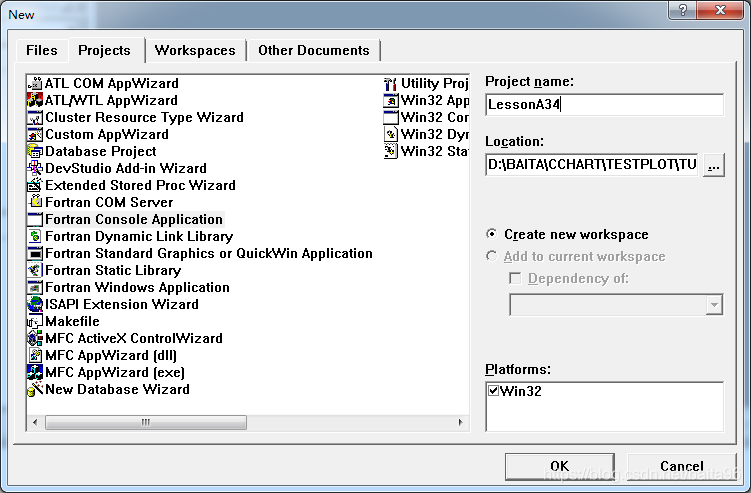Pick the Fortran Standard Graphics or QuickWin icon

[35, 253]
